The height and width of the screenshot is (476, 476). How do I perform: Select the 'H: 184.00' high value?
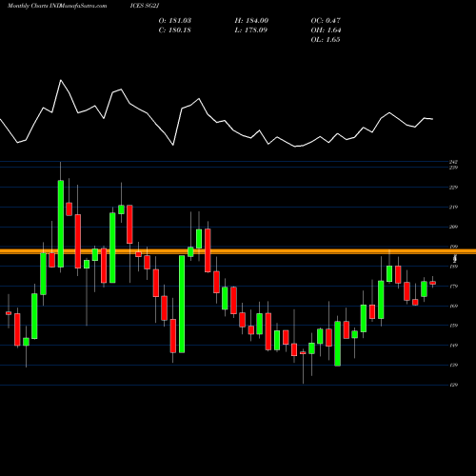pos(251,21)
